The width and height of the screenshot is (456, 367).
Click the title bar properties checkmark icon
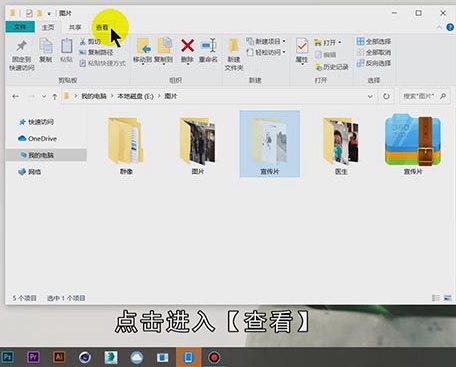coord(29,13)
